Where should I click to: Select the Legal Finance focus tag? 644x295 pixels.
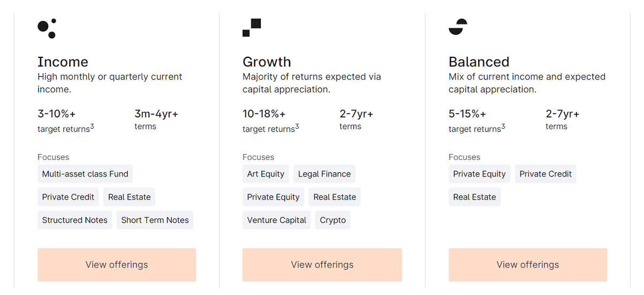(324, 174)
